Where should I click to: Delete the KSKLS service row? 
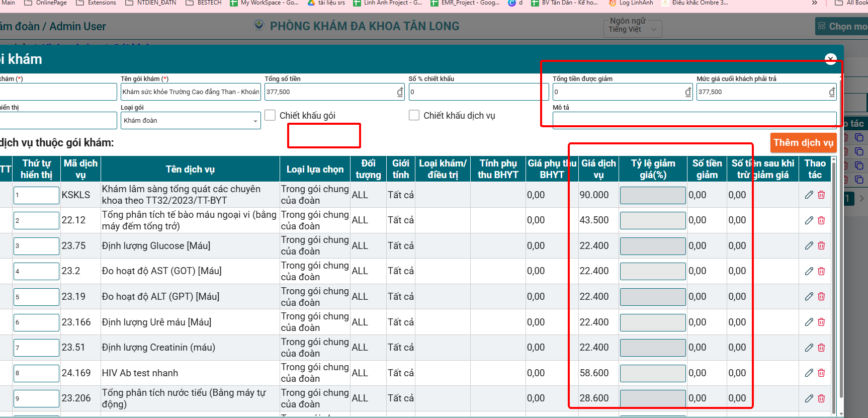(821, 195)
